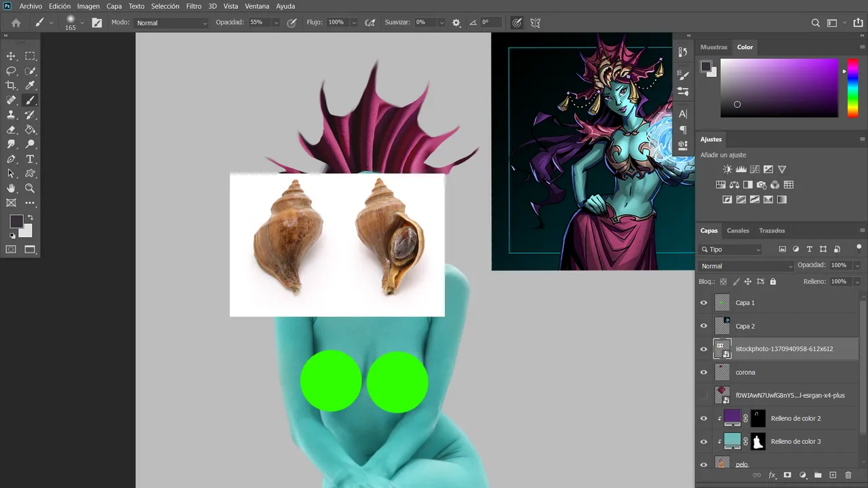Select the Rectangular Marquee tool
Screen dimensions: 868x488
tap(30, 56)
